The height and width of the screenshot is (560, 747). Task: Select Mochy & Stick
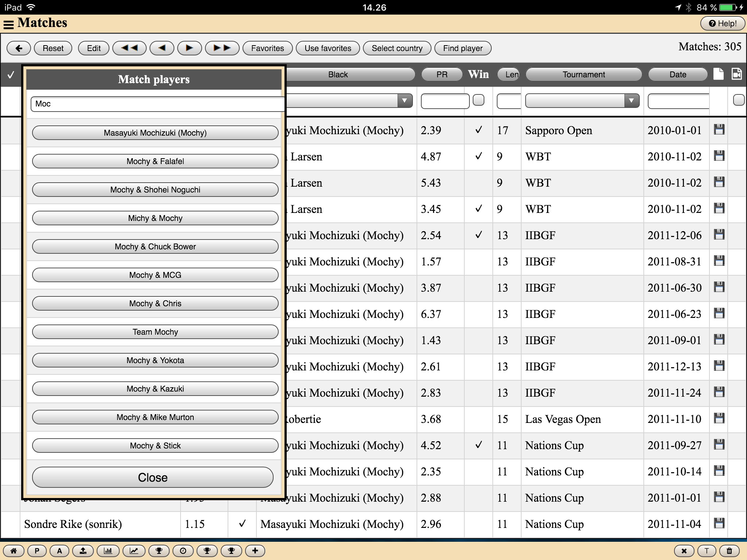tap(155, 446)
